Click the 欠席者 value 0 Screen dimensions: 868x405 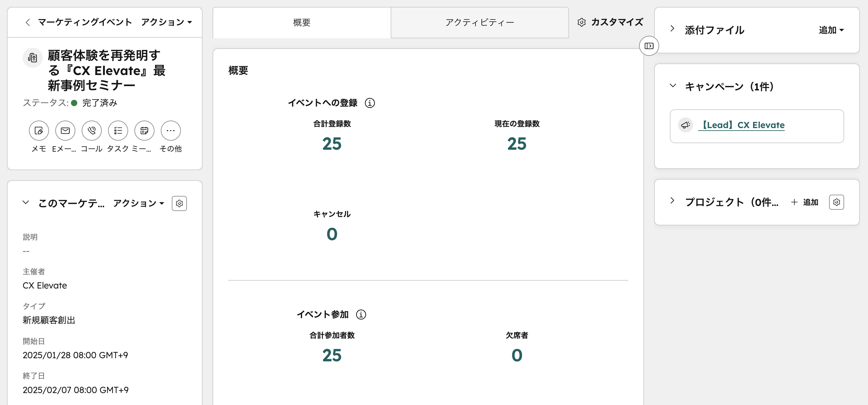(x=517, y=355)
